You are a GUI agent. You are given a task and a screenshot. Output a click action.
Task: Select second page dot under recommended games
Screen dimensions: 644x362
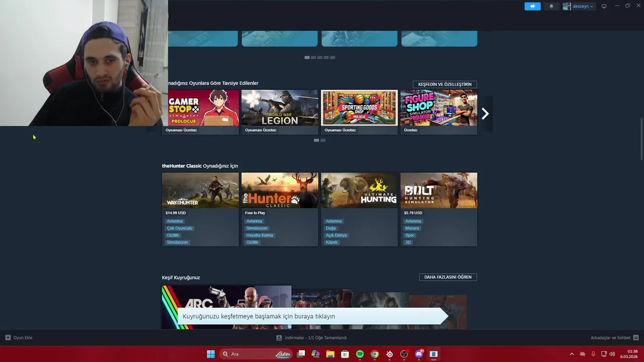pos(323,140)
